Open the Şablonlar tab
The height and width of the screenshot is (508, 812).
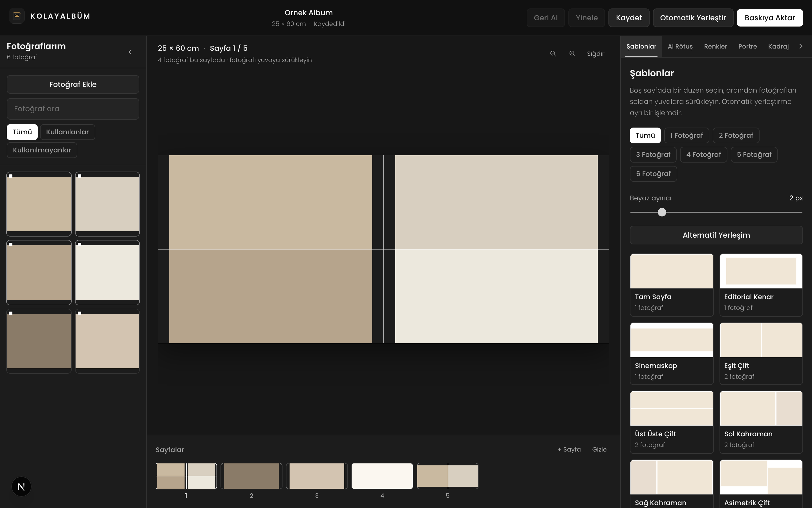click(x=641, y=46)
